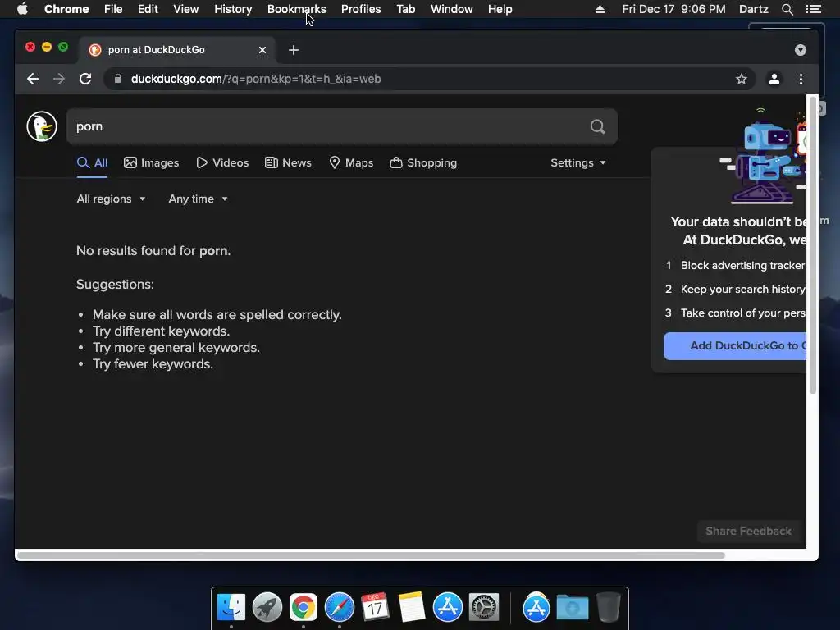
Task: Click the Dartz user name in menu bar
Action: tap(754, 9)
